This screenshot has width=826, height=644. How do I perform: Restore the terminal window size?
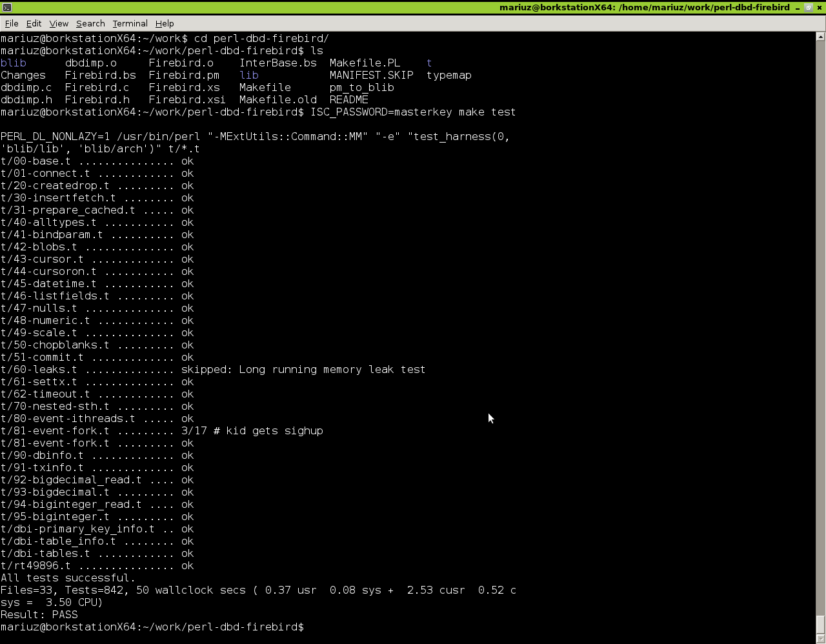[809, 8]
